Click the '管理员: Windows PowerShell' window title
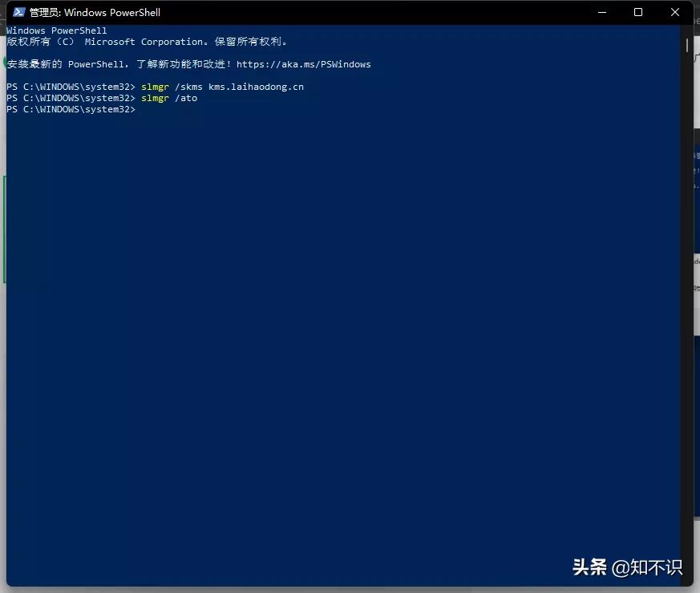Image resolution: width=700 pixels, height=593 pixels. point(95,13)
